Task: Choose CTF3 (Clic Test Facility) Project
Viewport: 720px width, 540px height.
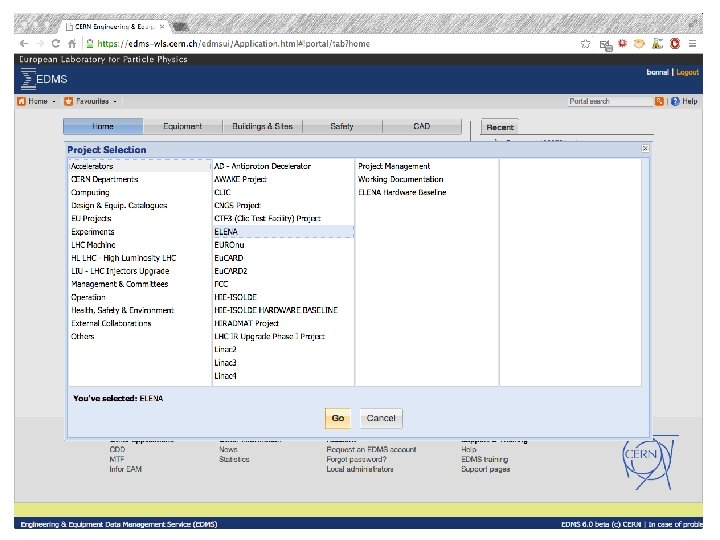Action: 283,219
